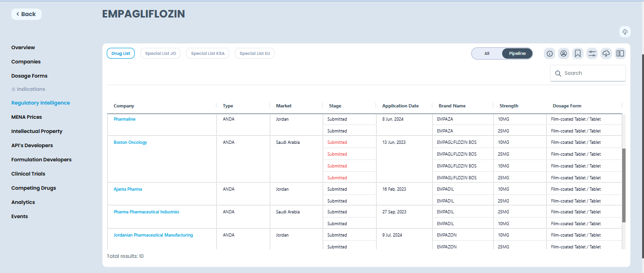Click the 27 Sep, 2023 date cell
644x273 pixels.
tap(394, 212)
